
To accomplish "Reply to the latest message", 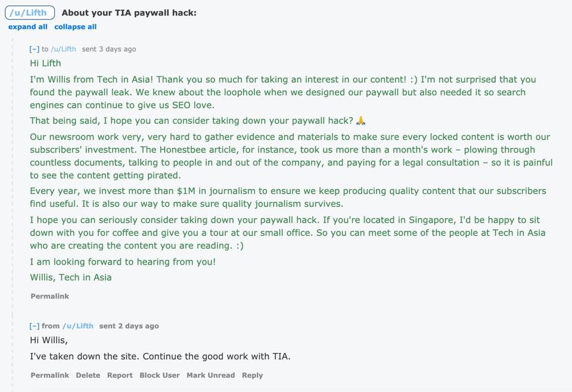I will (x=252, y=375).
